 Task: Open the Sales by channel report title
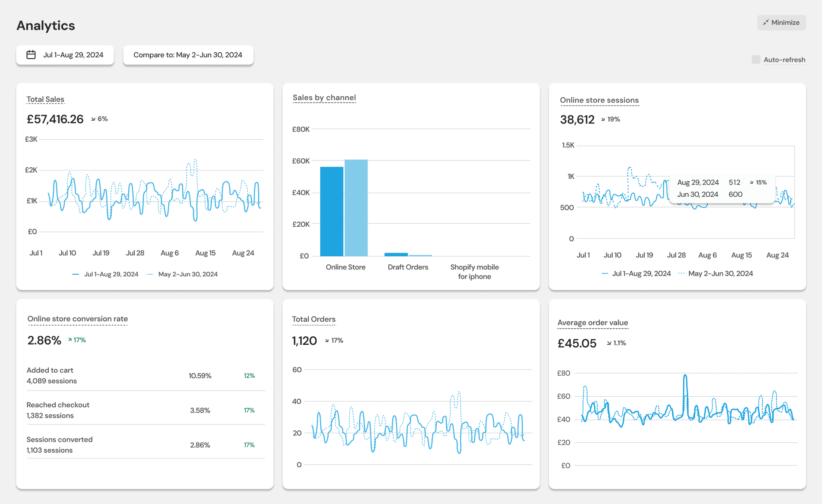[324, 98]
